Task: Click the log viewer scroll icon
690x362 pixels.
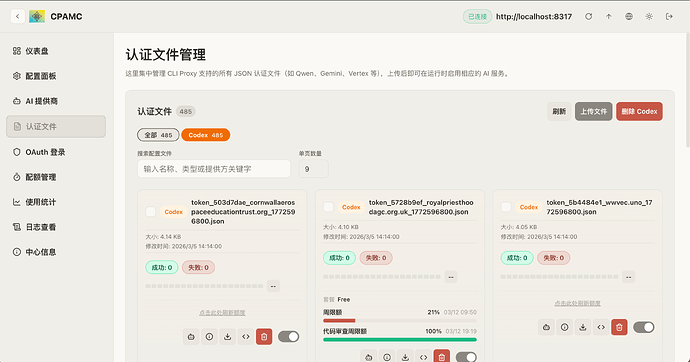Action: pos(17,227)
